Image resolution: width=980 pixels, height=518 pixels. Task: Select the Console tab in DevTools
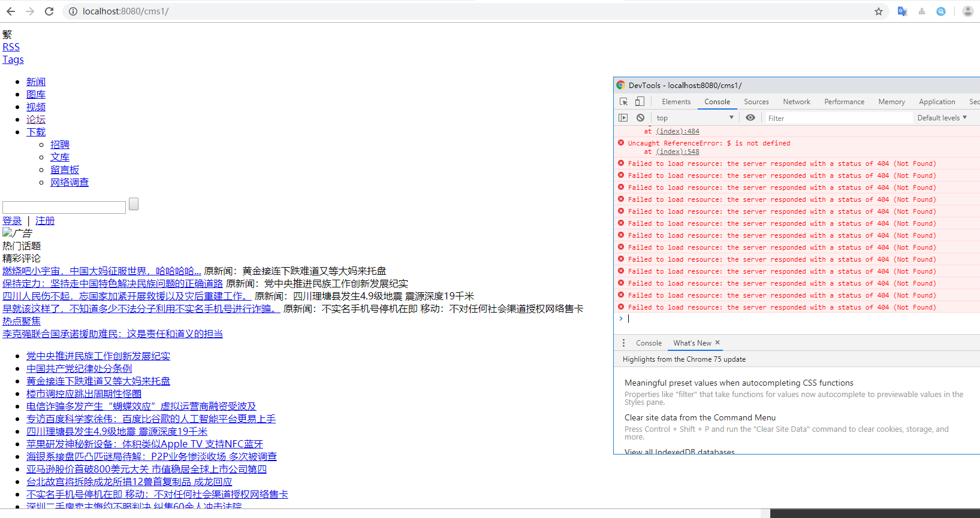tap(717, 102)
